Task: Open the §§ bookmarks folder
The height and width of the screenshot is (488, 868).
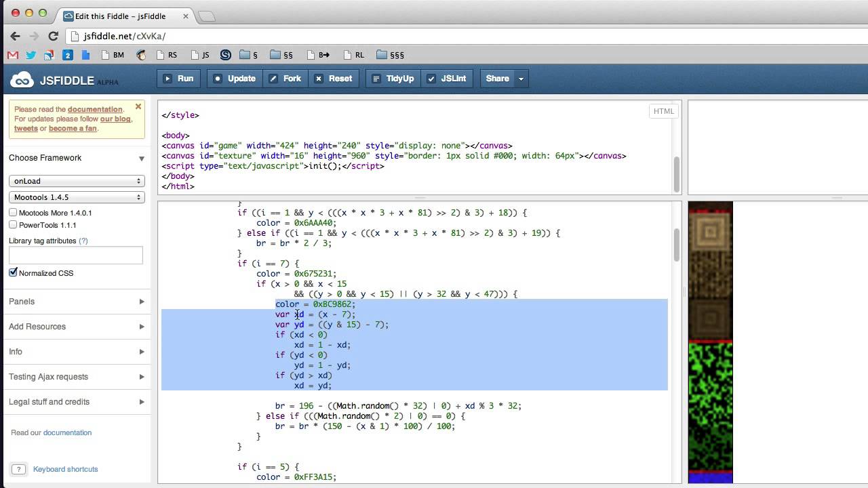Action: pos(281,55)
